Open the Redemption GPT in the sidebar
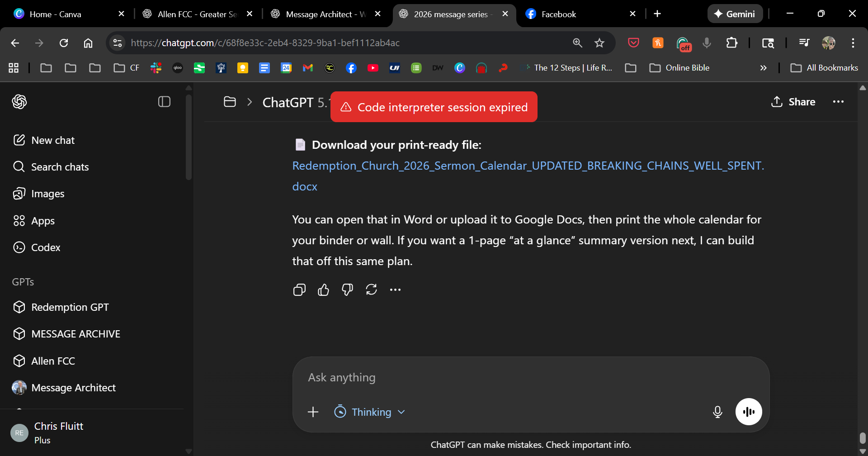 coord(70,307)
